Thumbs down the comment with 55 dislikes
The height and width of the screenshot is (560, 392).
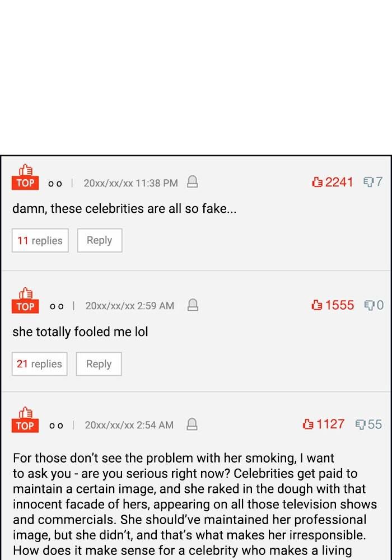point(361,424)
